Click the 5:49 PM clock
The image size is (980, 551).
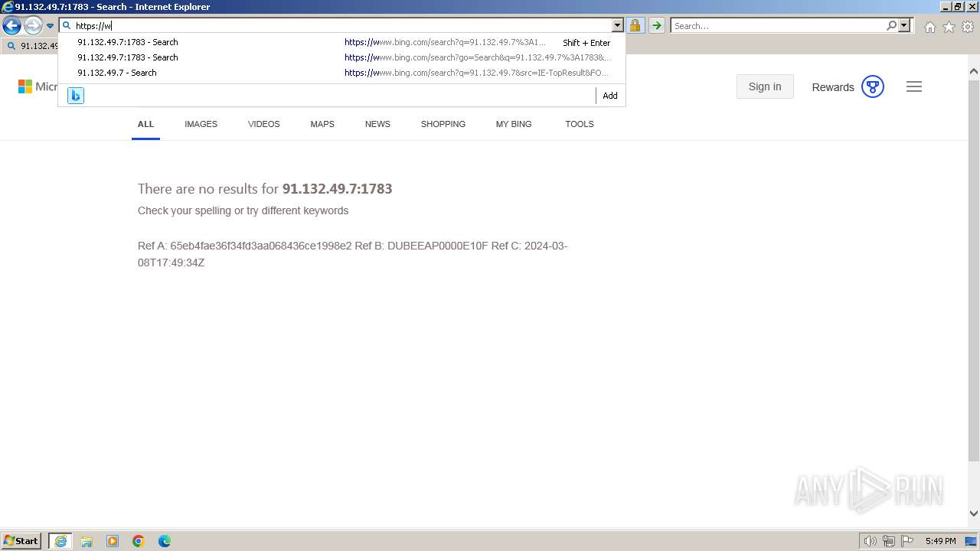(940, 541)
